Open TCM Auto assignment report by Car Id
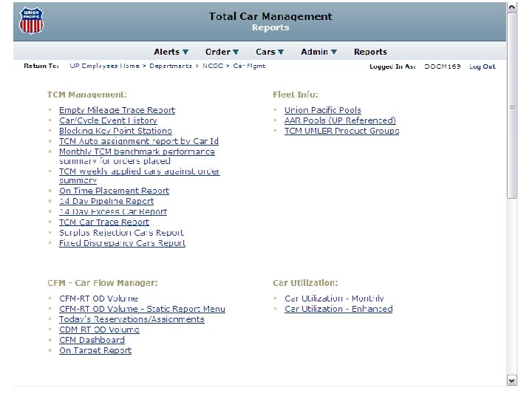 coord(139,141)
